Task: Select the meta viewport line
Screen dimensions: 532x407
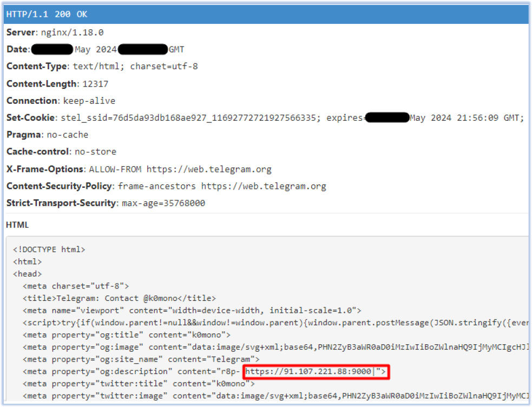Action: point(192,311)
